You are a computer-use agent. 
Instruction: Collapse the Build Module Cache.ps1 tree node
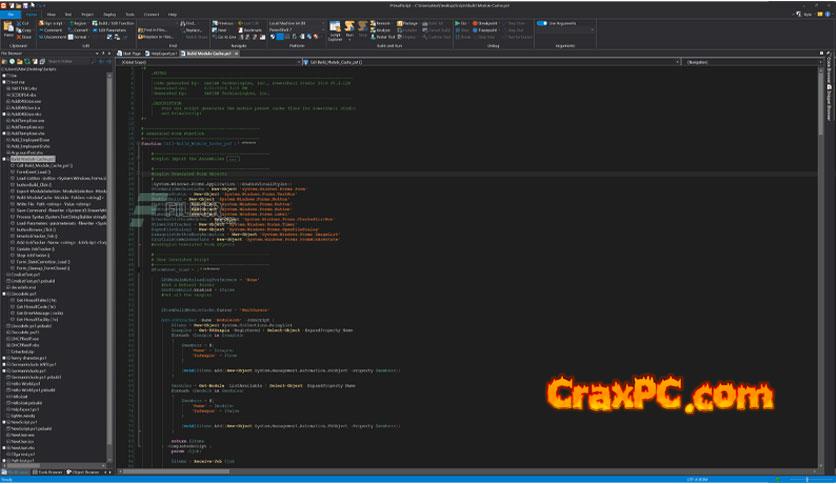[x=4, y=159]
